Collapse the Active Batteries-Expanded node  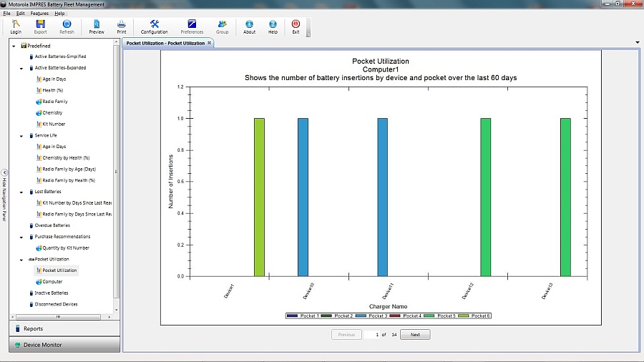click(21, 68)
